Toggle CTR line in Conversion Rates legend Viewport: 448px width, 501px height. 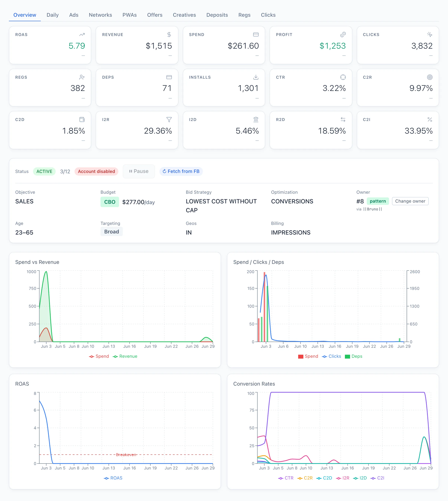pyautogui.click(x=286, y=478)
